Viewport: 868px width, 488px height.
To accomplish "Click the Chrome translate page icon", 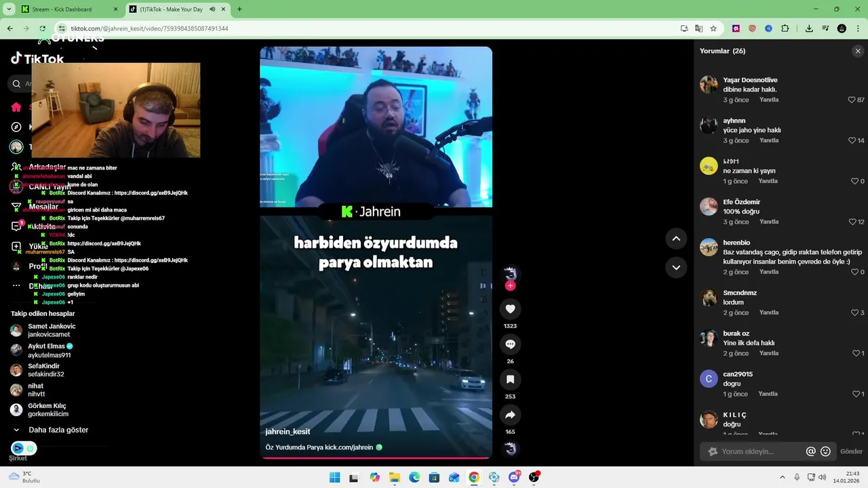I will click(x=698, y=28).
